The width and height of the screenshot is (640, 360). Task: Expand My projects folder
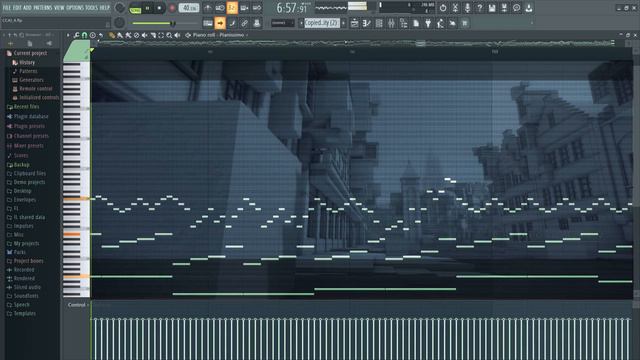pyautogui.click(x=23, y=243)
